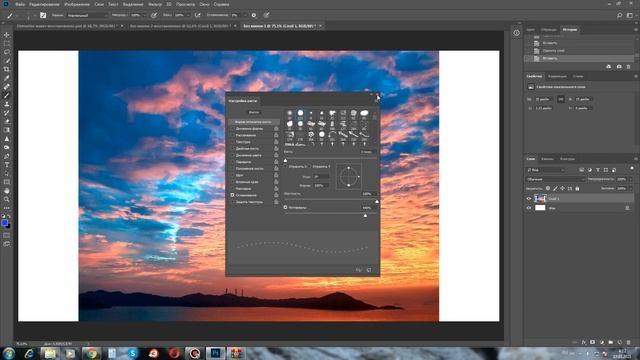Select the Слой 1 layer thumbnail

pos(540,199)
